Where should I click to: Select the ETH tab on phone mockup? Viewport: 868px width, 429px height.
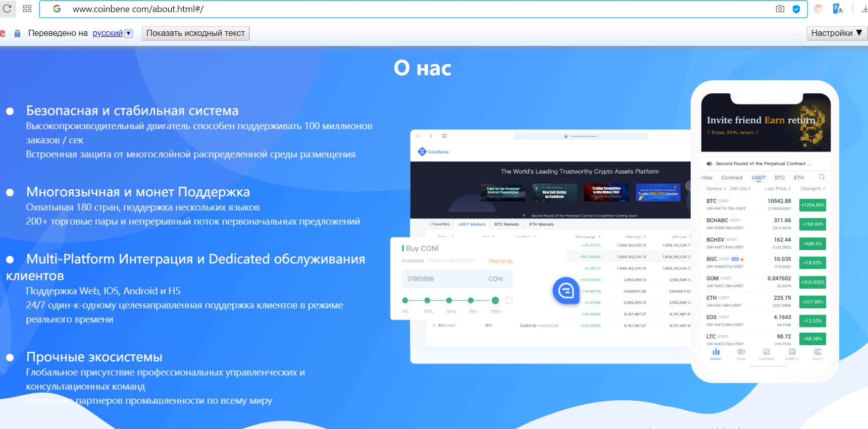coord(799,178)
